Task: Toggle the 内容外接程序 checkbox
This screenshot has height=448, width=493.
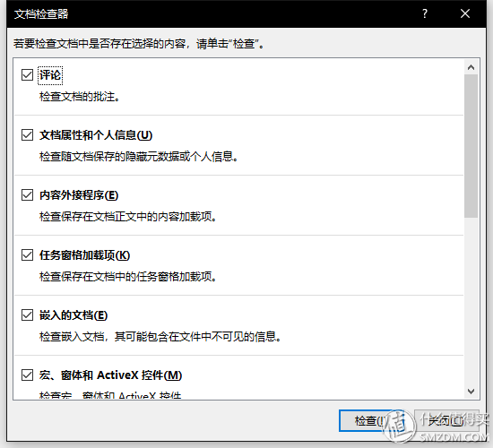Action: pyautogui.click(x=27, y=195)
